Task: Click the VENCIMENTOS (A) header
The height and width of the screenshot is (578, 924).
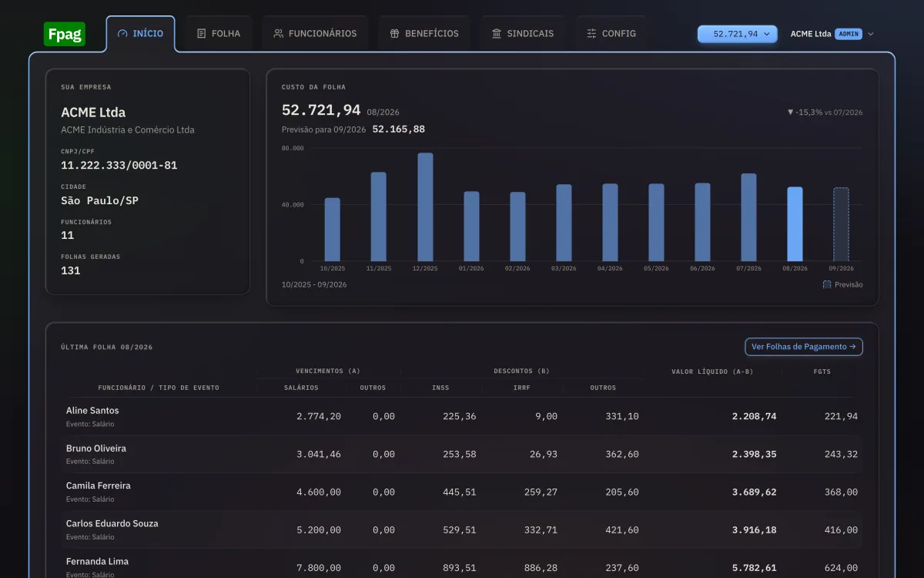Action: [x=328, y=371]
